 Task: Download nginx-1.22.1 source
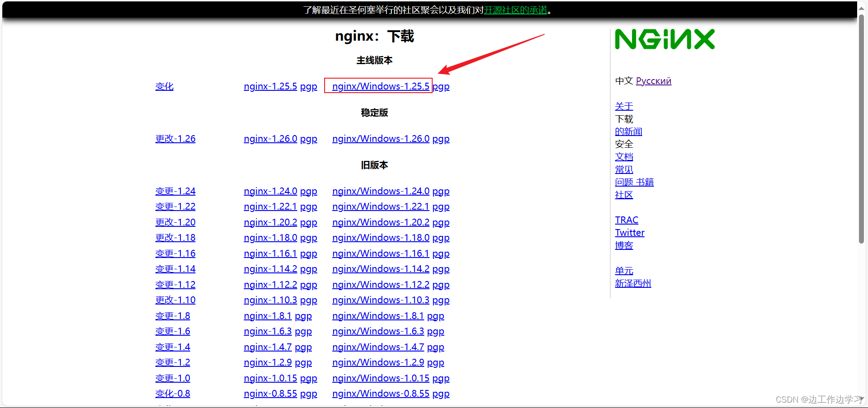270,206
